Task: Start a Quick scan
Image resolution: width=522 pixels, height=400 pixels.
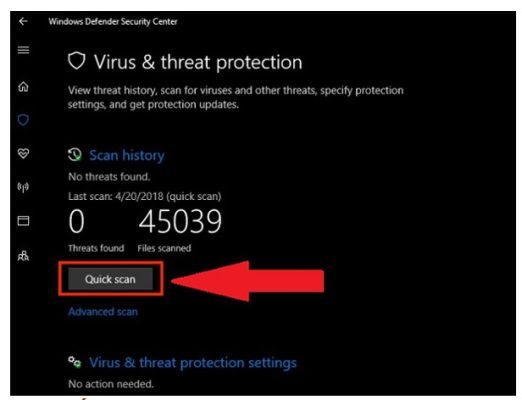Action: point(110,279)
